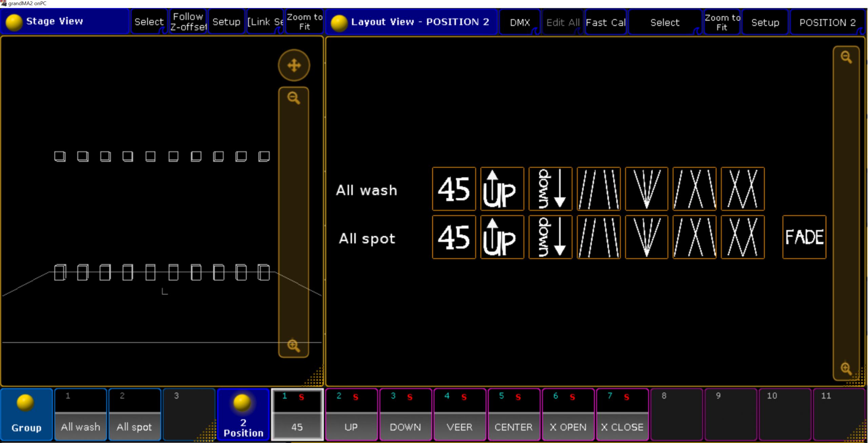Toggle the Edit All button
The width and height of the screenshot is (868, 443).
coord(563,22)
